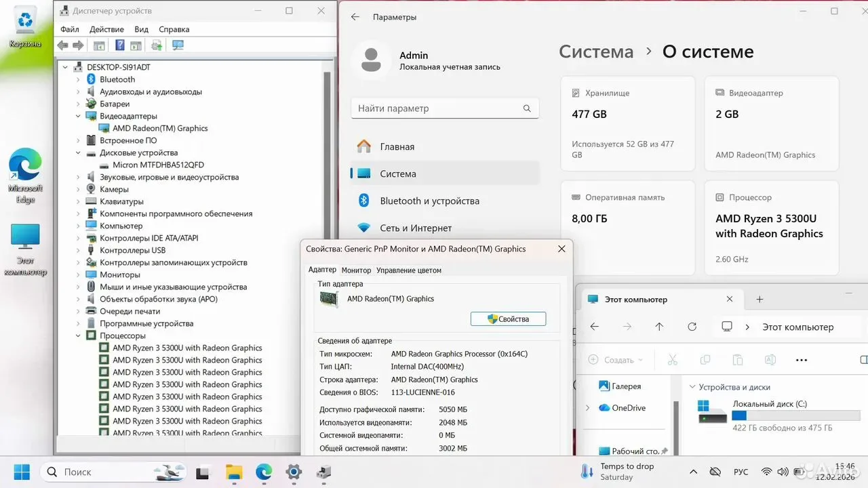Select Локальный диск (C:) drive

[x=779, y=415]
